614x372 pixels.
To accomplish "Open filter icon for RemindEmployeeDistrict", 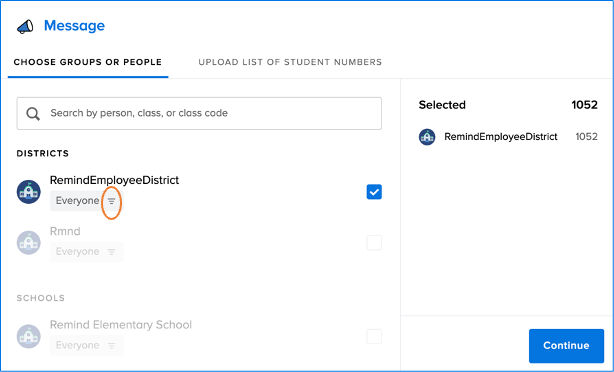I will pos(112,201).
